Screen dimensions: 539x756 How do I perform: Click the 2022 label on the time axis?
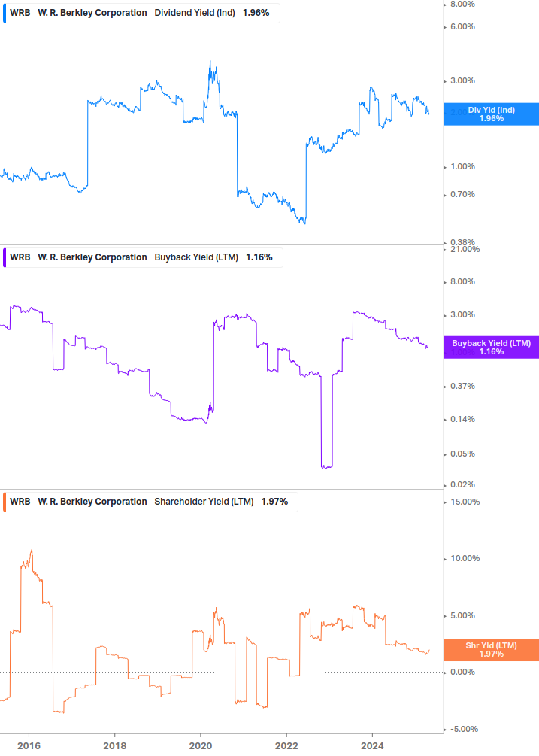click(286, 746)
